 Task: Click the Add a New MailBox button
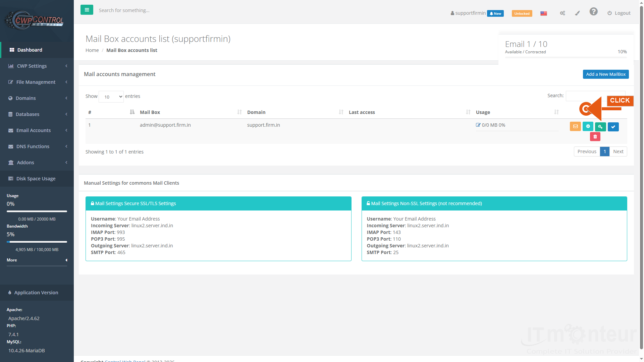606,74
